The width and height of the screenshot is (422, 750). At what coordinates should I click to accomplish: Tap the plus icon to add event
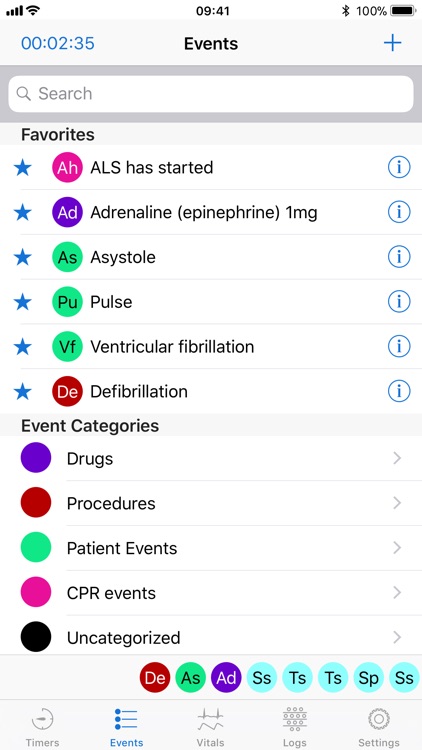click(392, 43)
